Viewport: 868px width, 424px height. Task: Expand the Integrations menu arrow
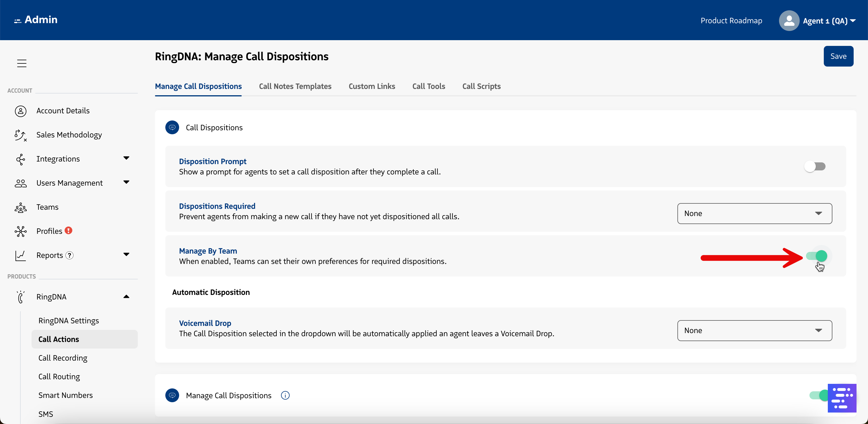point(126,158)
